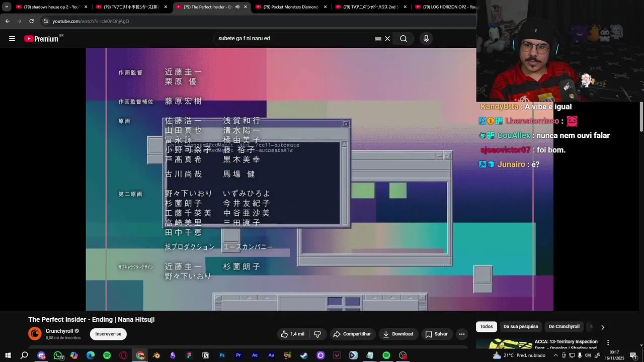644x362 pixels.
Task: Click the stream chat scrollbar
Action: 641,117
